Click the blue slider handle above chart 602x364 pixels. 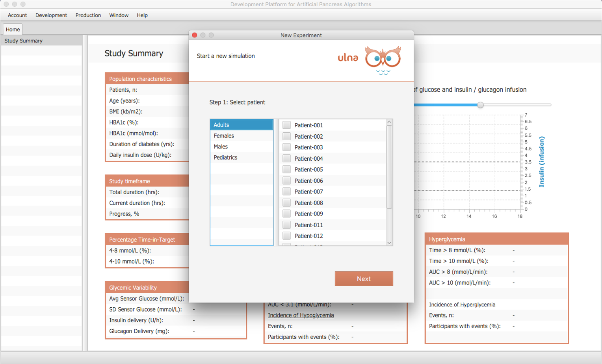(x=480, y=105)
